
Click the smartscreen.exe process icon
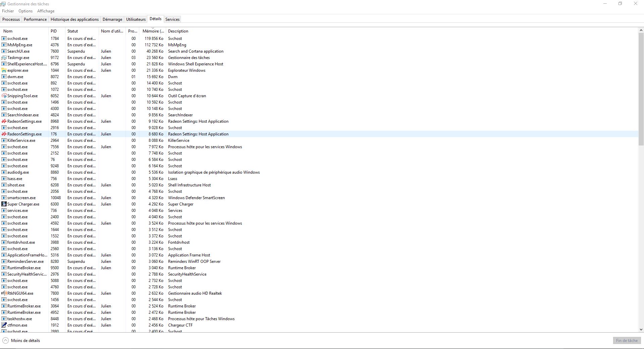(4, 198)
